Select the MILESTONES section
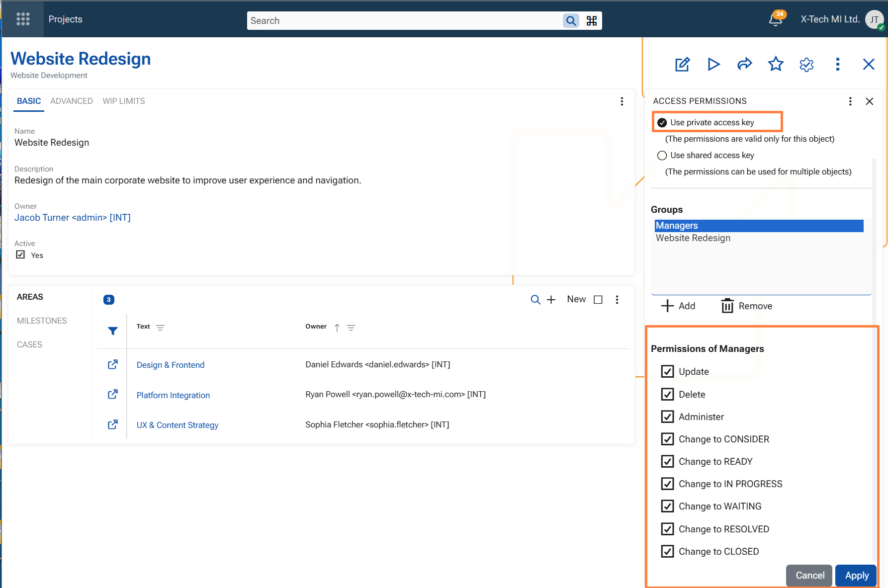The image size is (888, 588). [42, 321]
